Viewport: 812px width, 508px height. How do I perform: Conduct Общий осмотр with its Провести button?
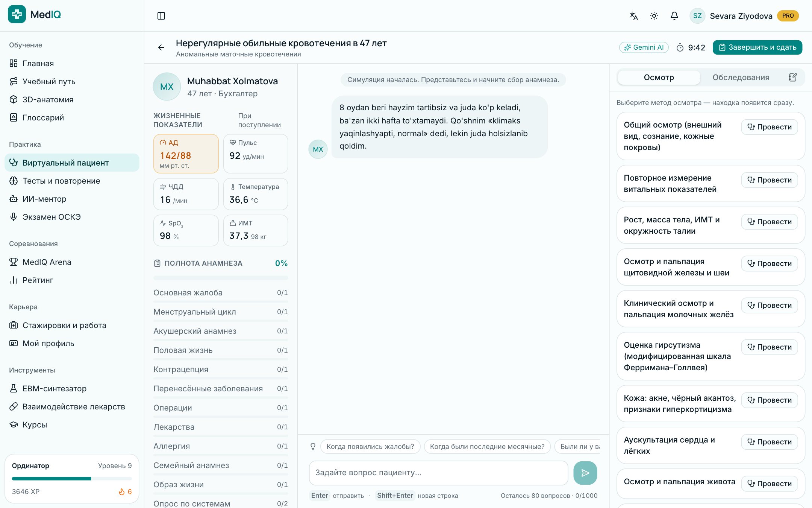pyautogui.click(x=769, y=127)
